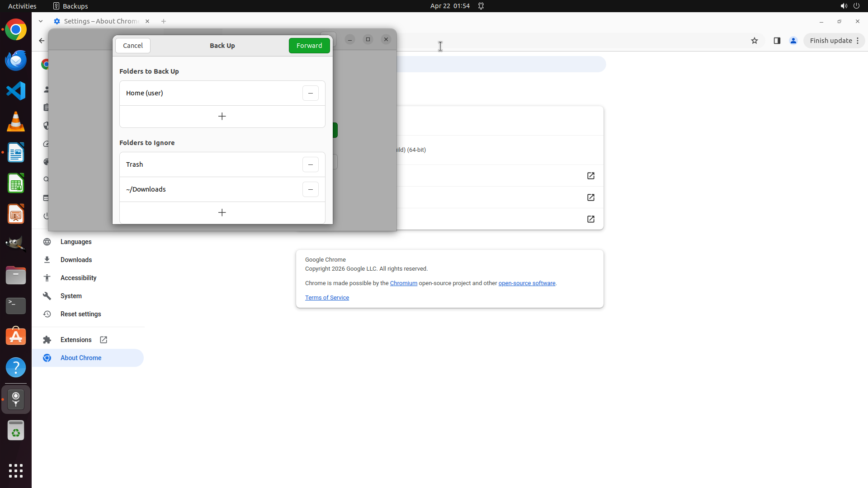Add a new folder to back up

tap(222, 117)
